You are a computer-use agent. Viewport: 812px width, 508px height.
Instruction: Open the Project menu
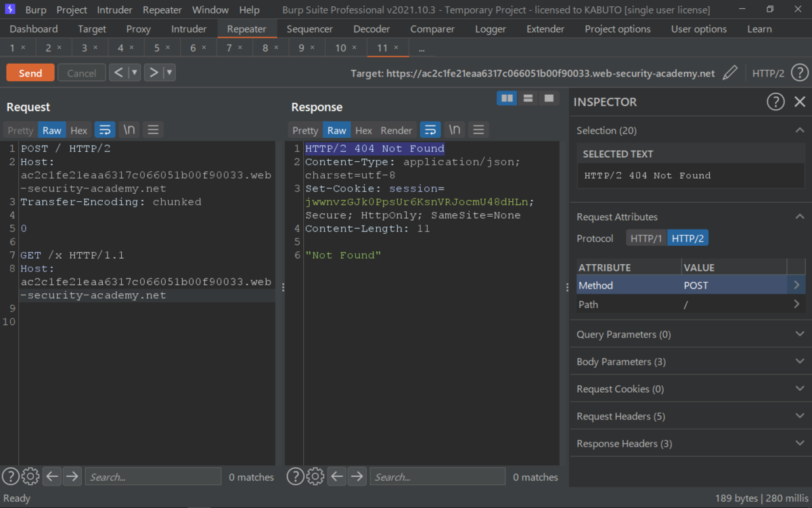click(72, 9)
